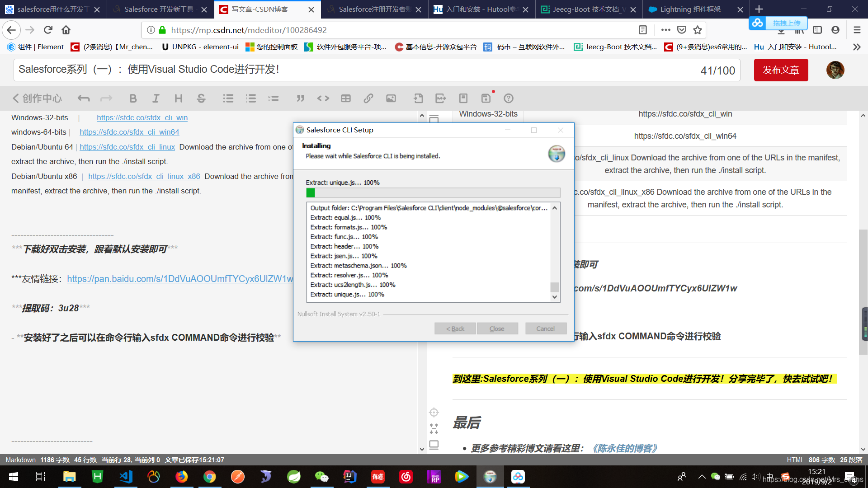Apply italic formatting from toolbar

click(x=156, y=99)
